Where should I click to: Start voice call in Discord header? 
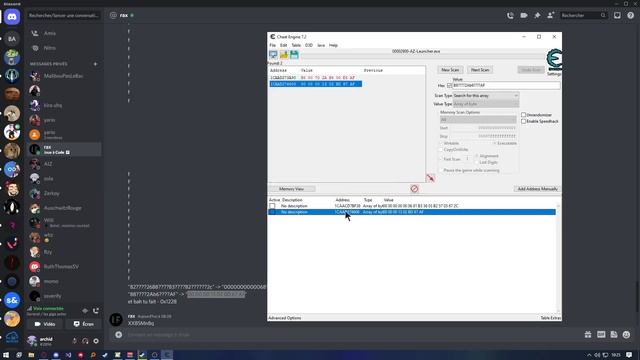(510, 16)
